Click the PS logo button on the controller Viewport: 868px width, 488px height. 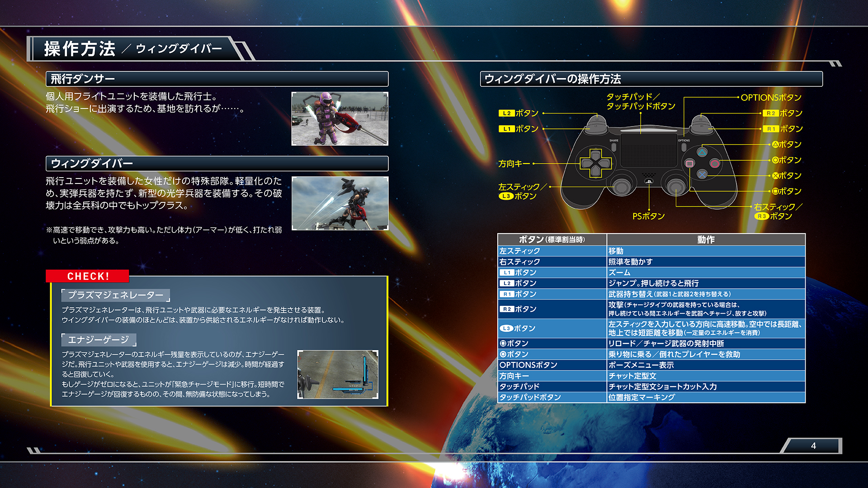coord(649,182)
